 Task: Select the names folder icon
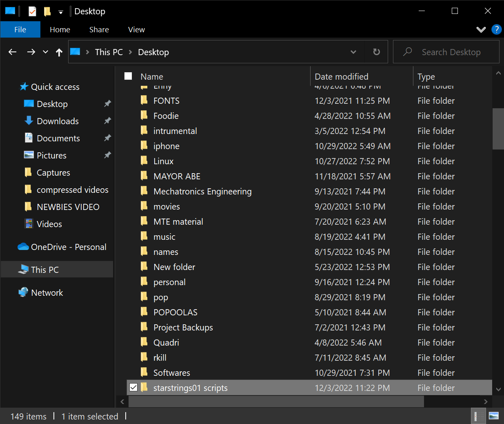tap(144, 251)
